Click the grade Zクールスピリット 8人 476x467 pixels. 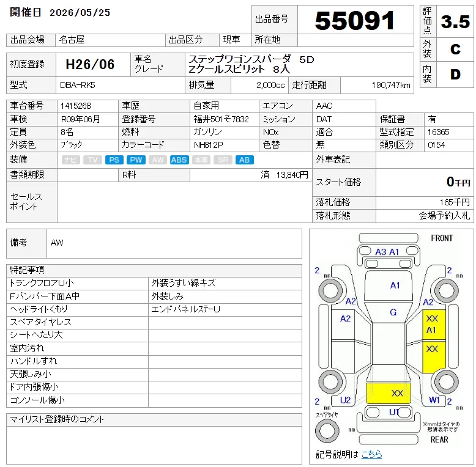[x=239, y=70]
